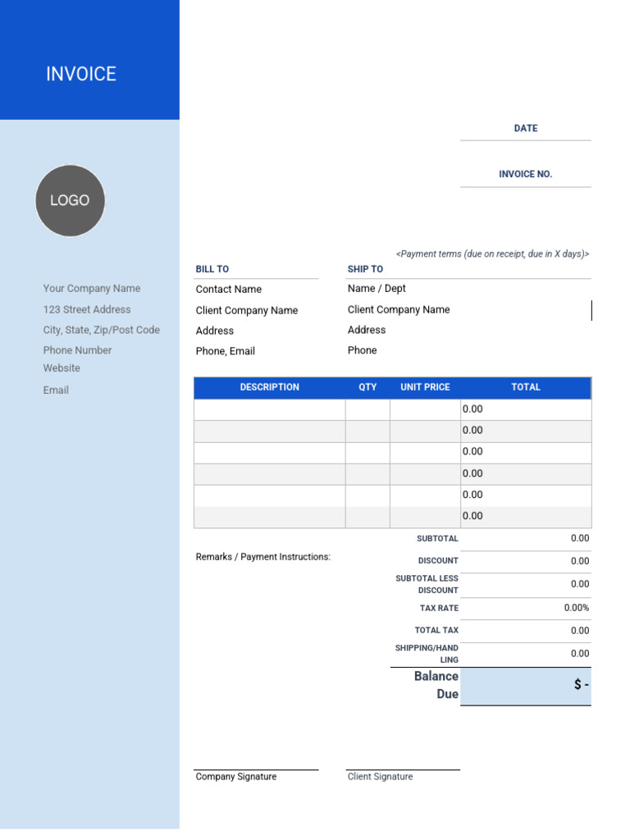Click 'Remarks / Payment Instructions:' text
The height and width of the screenshot is (840, 630).
click(263, 557)
